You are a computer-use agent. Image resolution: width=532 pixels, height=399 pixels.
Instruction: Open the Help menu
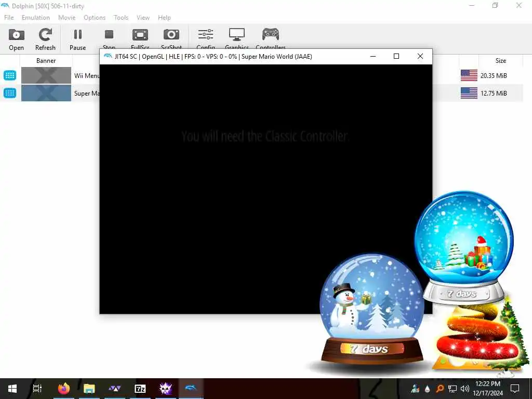click(x=164, y=18)
